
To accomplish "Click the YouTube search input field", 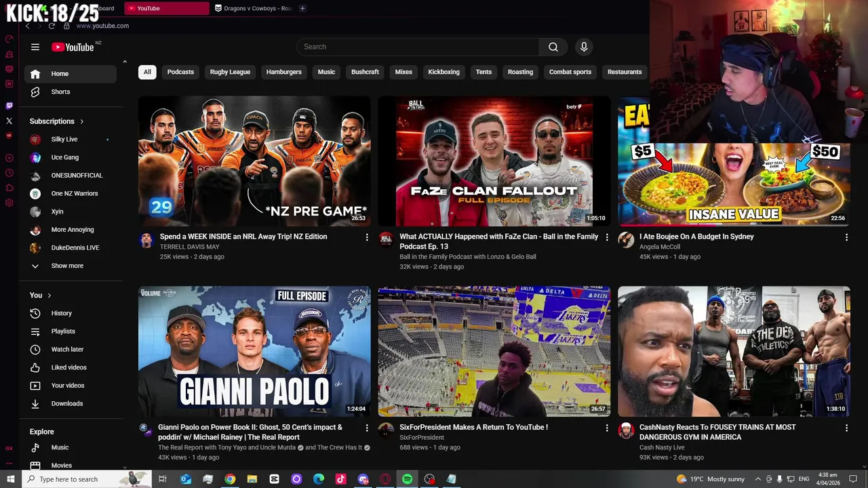I will click(x=418, y=47).
